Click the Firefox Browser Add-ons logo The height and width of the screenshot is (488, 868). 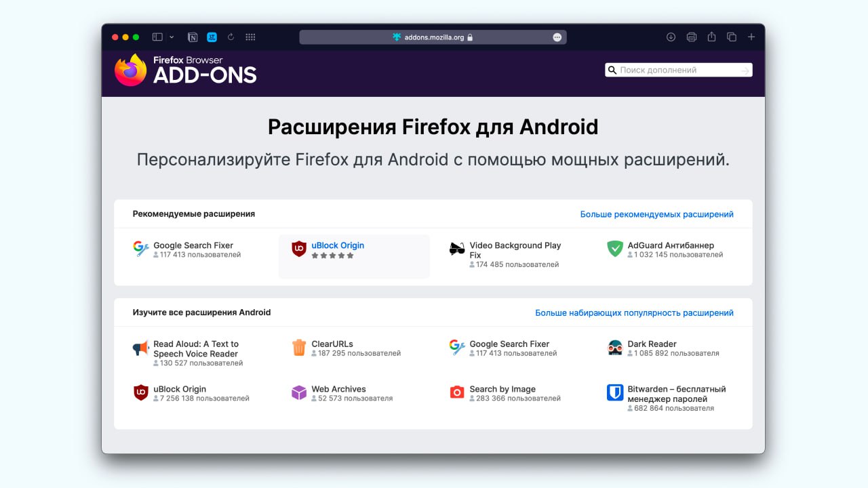(185, 70)
